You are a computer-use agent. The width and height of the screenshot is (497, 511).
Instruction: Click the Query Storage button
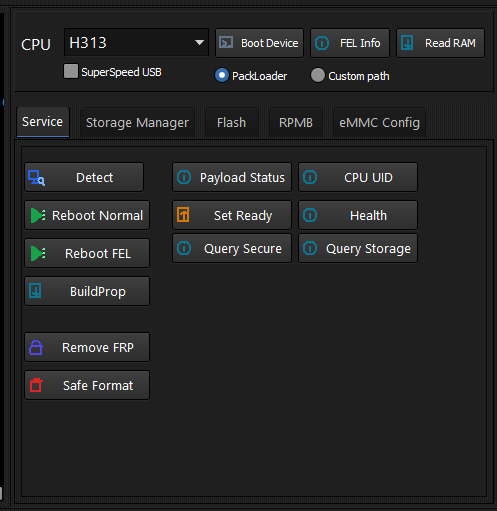pos(358,248)
